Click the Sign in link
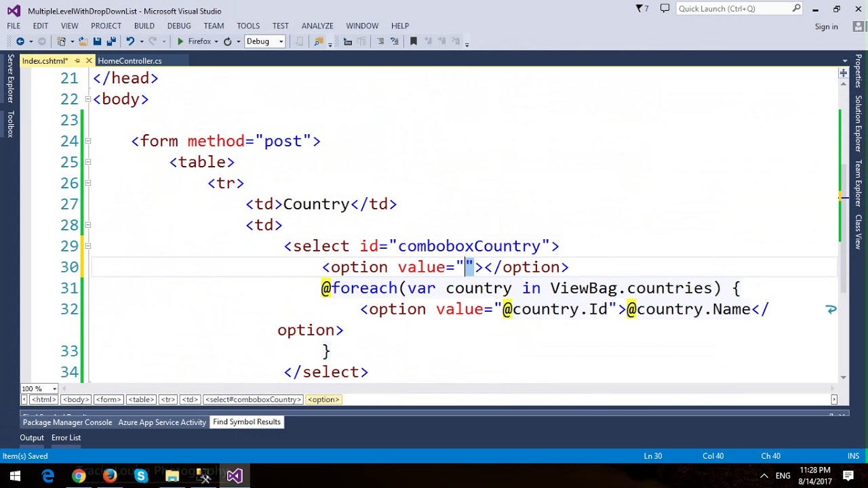 tap(826, 26)
